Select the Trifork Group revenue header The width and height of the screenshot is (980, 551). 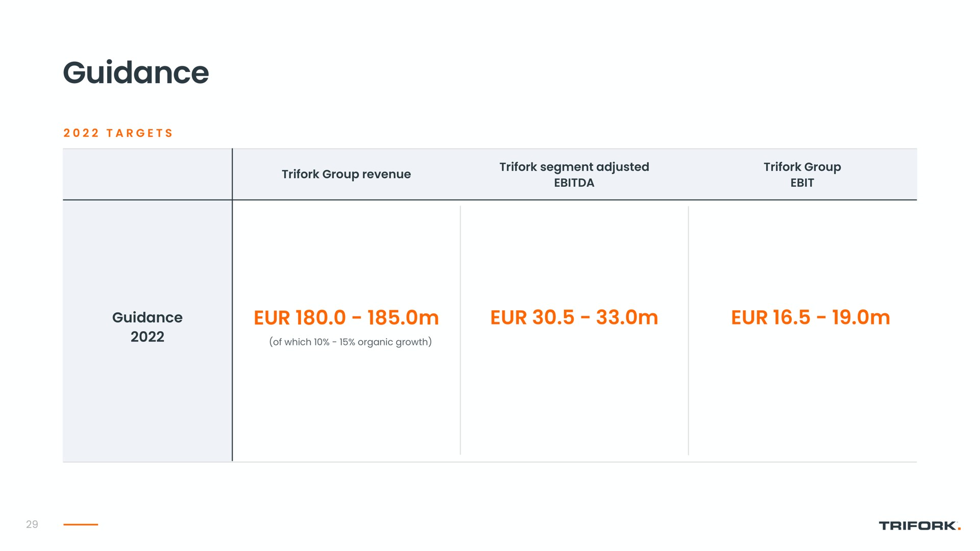coord(346,174)
